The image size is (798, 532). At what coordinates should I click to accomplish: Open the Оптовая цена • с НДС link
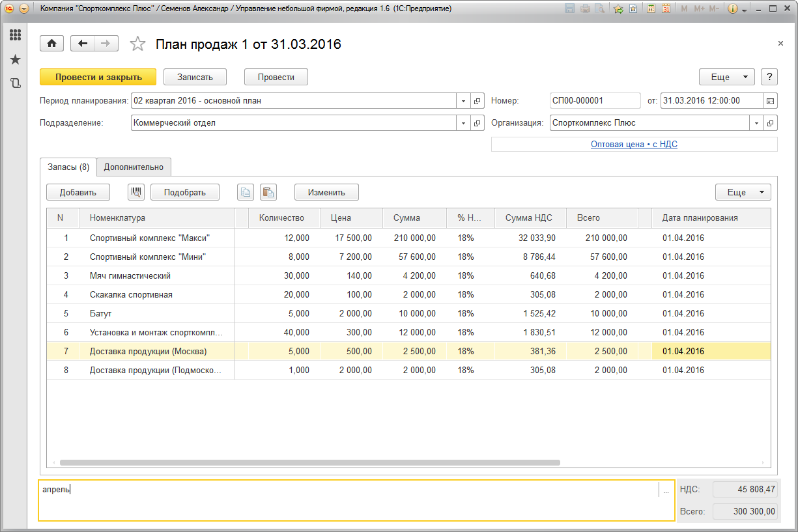(x=633, y=144)
